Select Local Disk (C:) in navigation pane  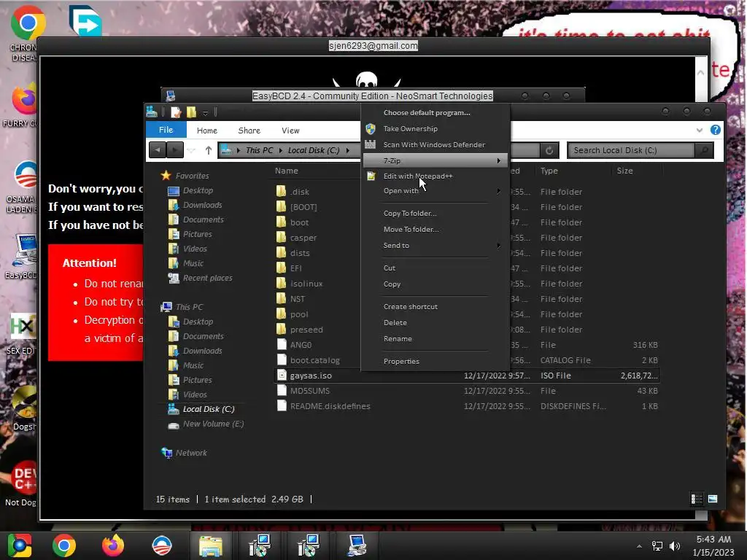pos(208,409)
